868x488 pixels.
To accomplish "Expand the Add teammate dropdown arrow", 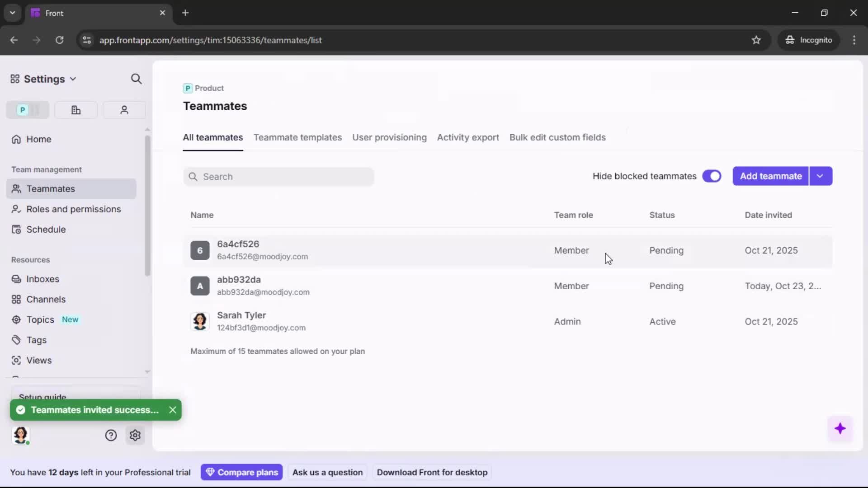I will pyautogui.click(x=821, y=176).
